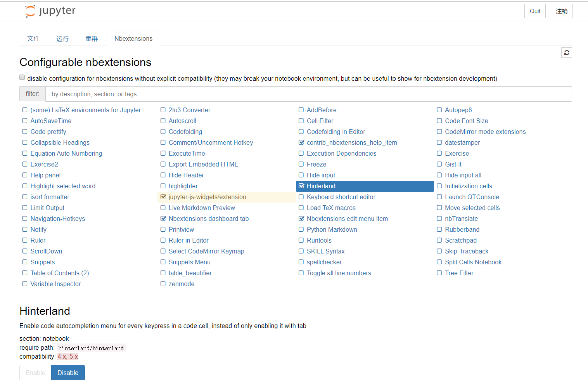This screenshot has height=380, width=588.
Task: Select Hide input all extension
Action: [x=463, y=175]
